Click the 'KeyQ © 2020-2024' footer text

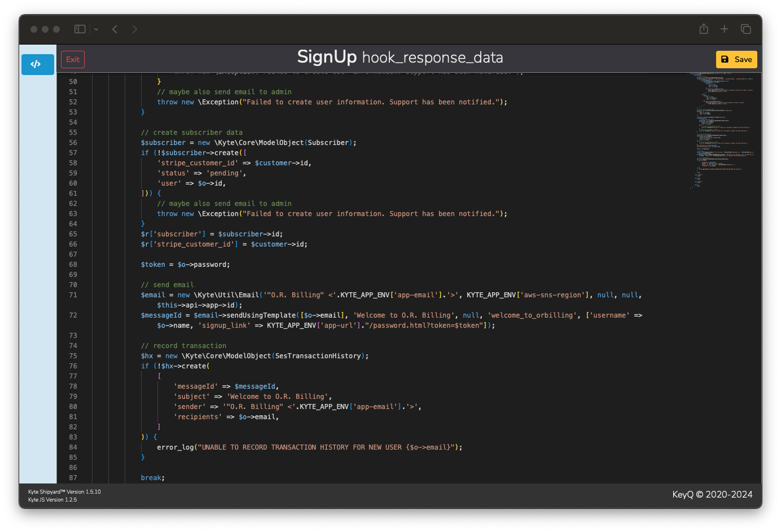[x=712, y=495]
